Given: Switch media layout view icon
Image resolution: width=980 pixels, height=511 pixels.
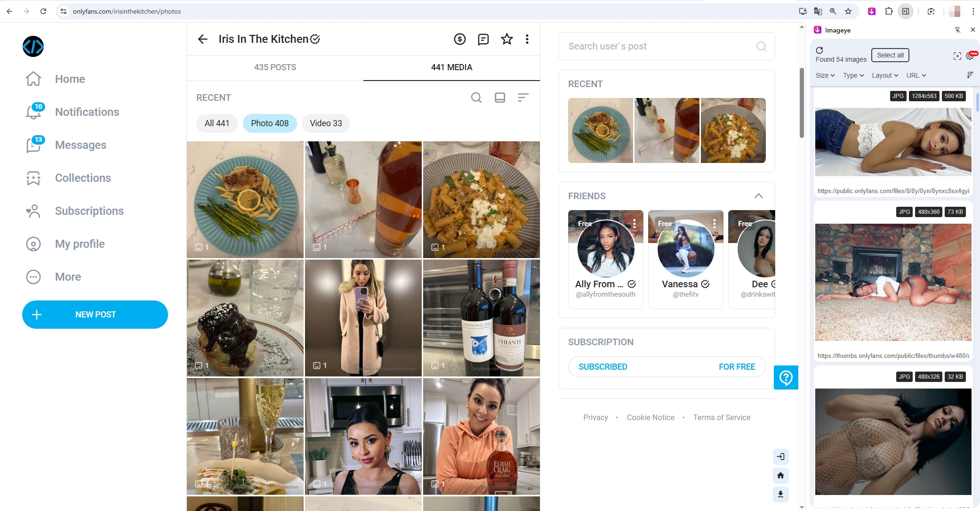Looking at the screenshot, I should (x=500, y=97).
